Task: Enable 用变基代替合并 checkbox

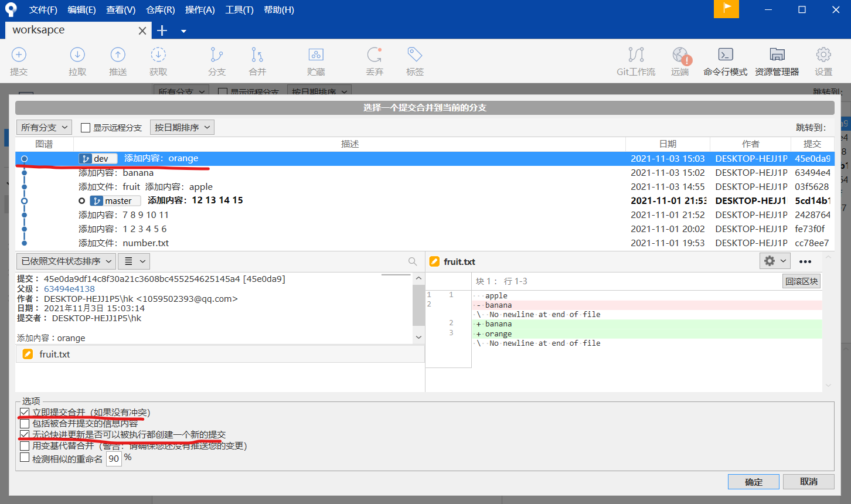Action: coord(25,446)
